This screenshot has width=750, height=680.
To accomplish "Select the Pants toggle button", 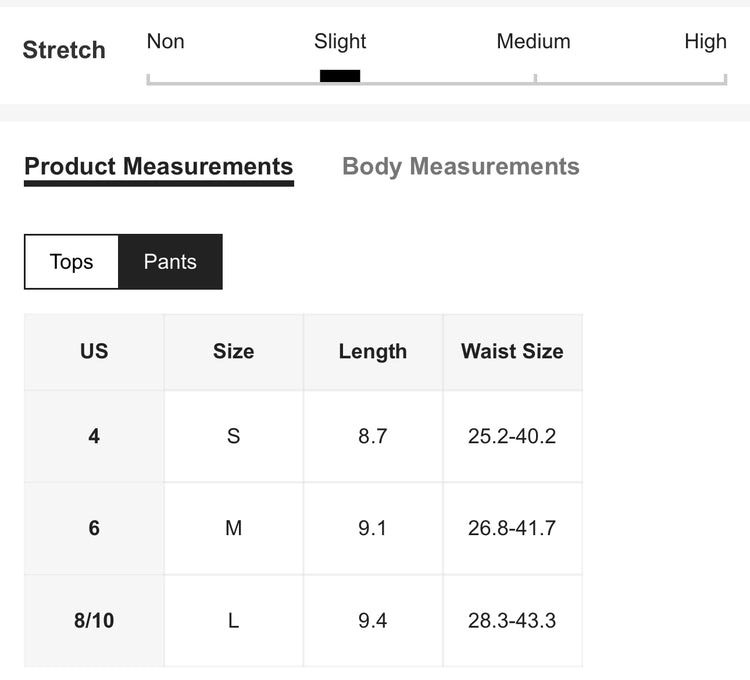I will pyautogui.click(x=170, y=262).
